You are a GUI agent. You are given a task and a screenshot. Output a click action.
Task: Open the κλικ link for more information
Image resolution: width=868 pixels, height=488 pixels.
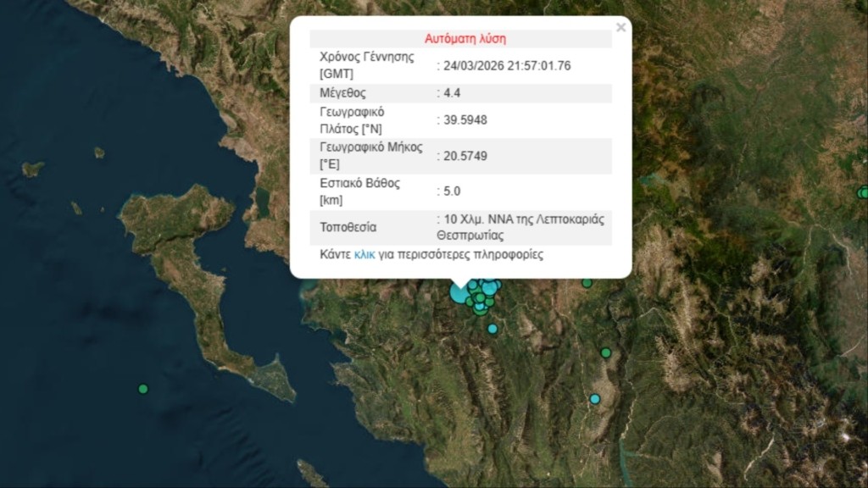click(364, 254)
